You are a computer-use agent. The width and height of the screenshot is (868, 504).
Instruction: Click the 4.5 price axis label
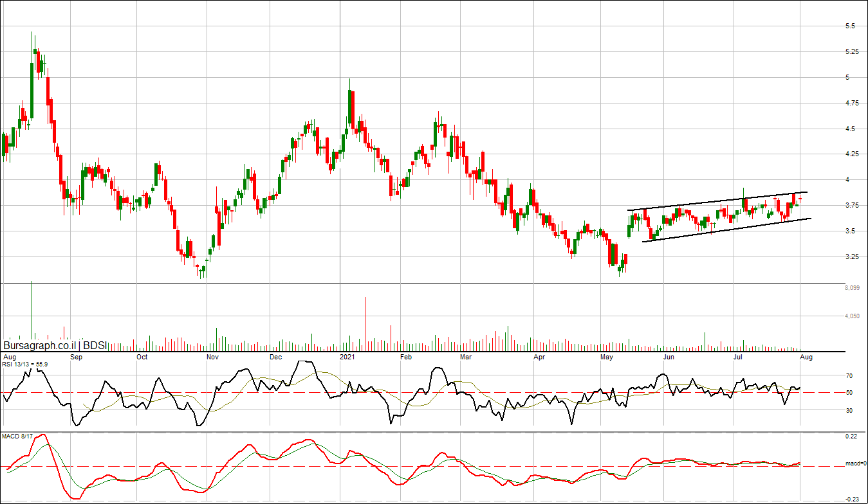[850, 129]
